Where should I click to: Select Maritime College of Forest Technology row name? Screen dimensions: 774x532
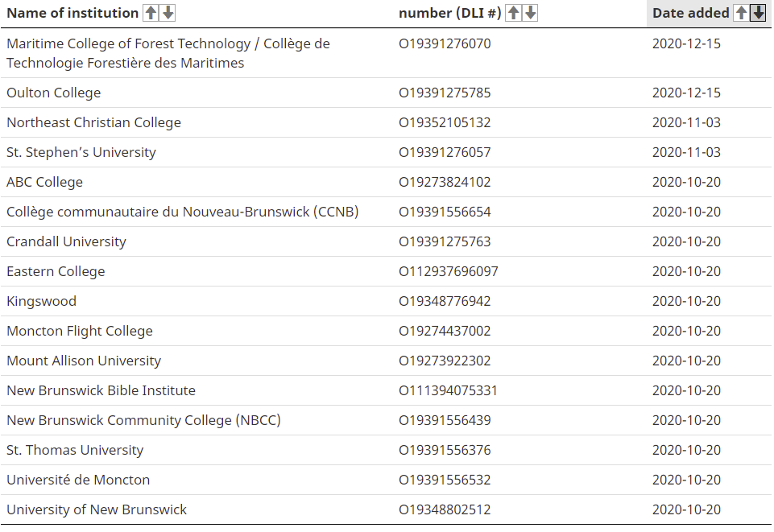(x=168, y=53)
